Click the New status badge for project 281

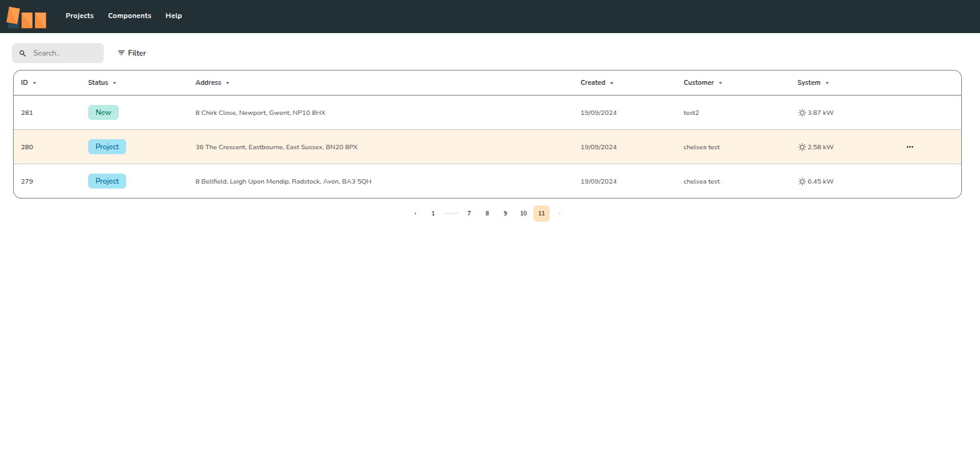pos(103,112)
